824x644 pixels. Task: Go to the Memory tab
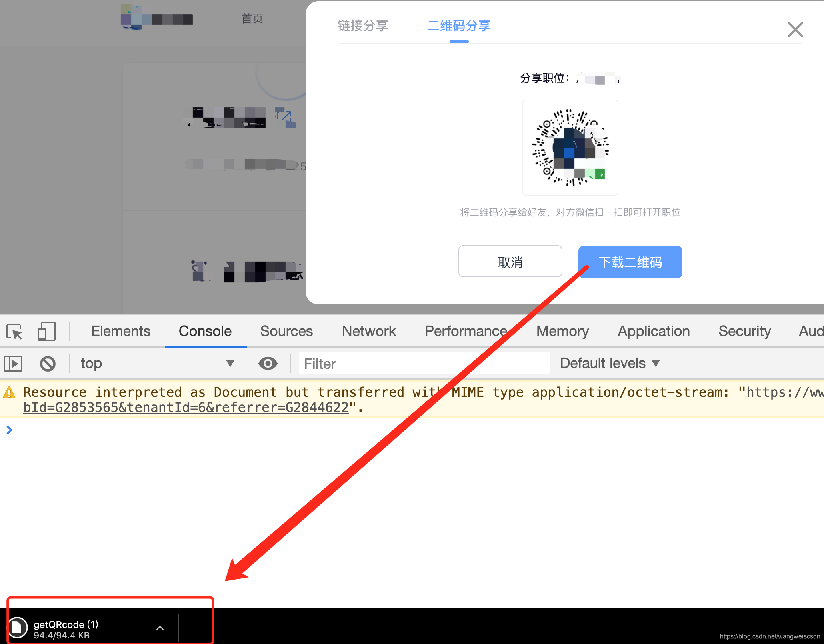[x=562, y=331]
